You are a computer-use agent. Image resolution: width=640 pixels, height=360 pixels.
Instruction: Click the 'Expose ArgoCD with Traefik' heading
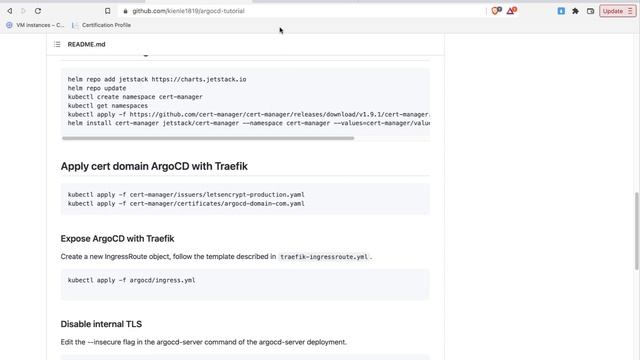pos(117,238)
